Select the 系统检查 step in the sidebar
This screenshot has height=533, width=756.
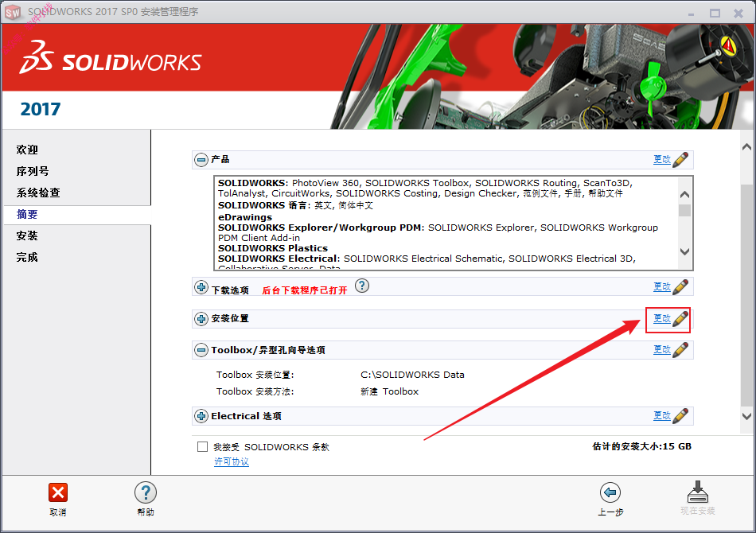(x=38, y=193)
